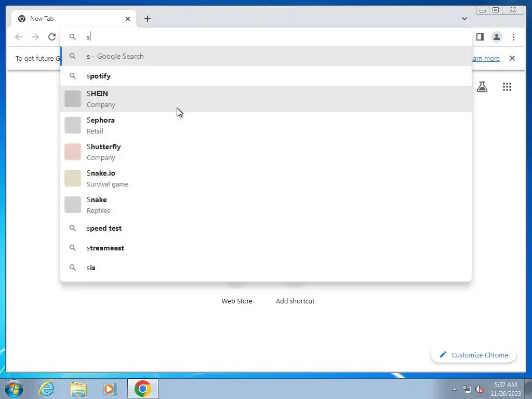This screenshot has height=399, width=532.
Task: Click the Sephora suggestion thumbnail
Action: (x=73, y=125)
